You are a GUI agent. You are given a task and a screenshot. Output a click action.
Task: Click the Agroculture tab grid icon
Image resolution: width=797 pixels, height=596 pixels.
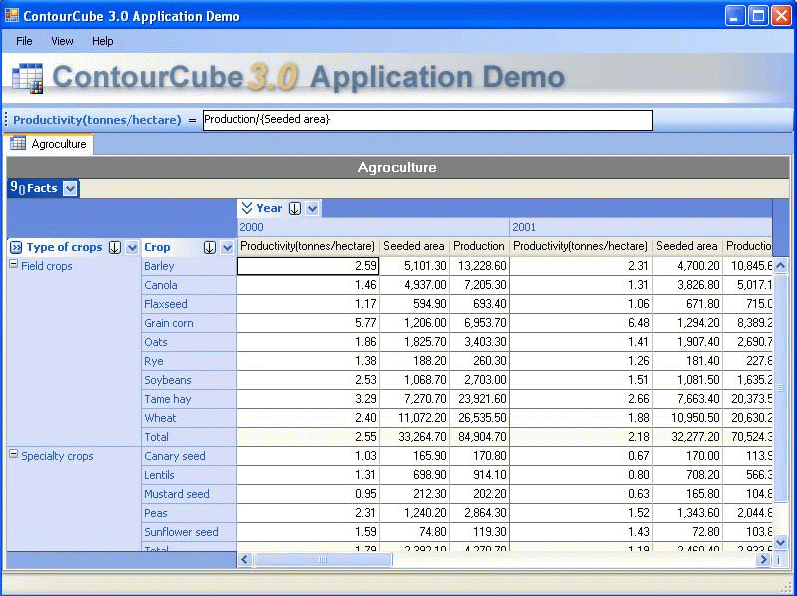[x=18, y=143]
